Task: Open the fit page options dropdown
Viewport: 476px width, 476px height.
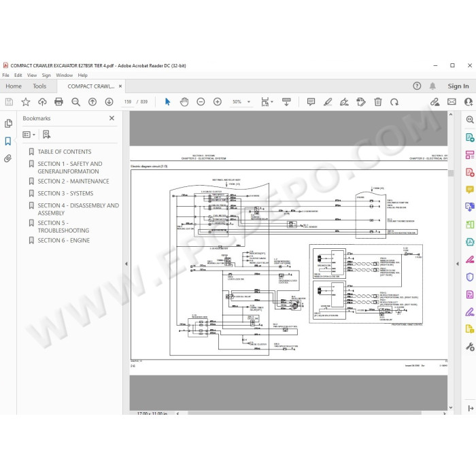Action: pyautogui.click(x=267, y=102)
